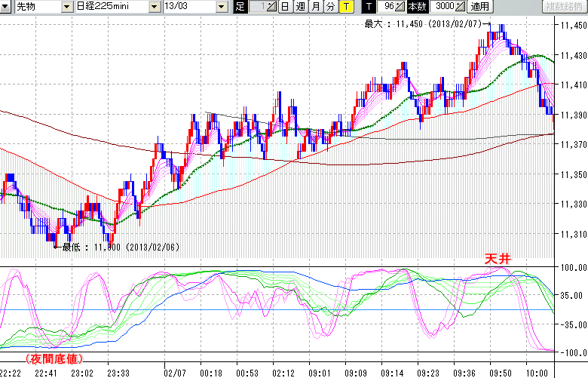The width and height of the screenshot is (588, 378).
Task: Select the weekly 週 timeframe button
Action: pyautogui.click(x=300, y=7)
